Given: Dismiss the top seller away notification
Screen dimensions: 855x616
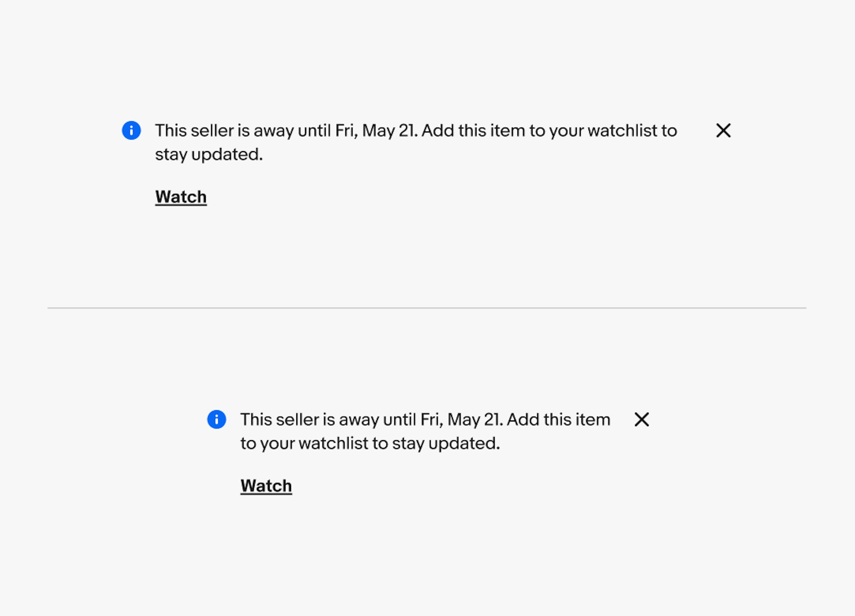Looking at the screenshot, I should click(x=724, y=130).
